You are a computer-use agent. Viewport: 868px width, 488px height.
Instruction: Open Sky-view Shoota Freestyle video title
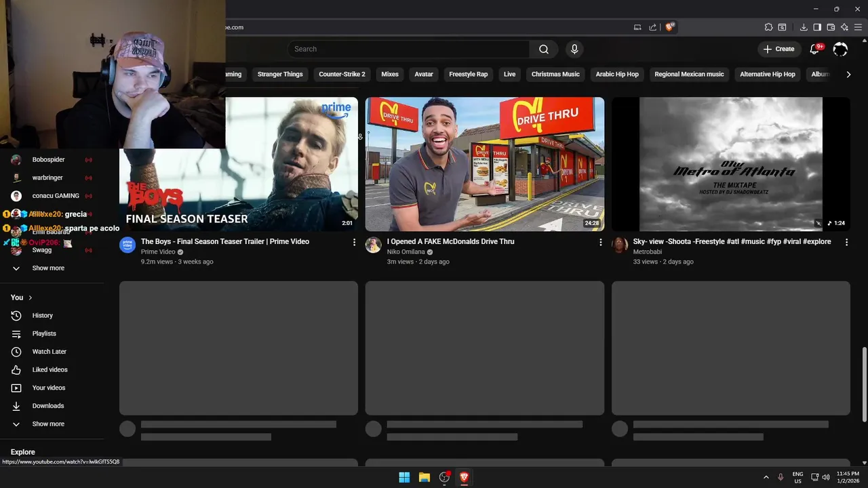click(732, 241)
